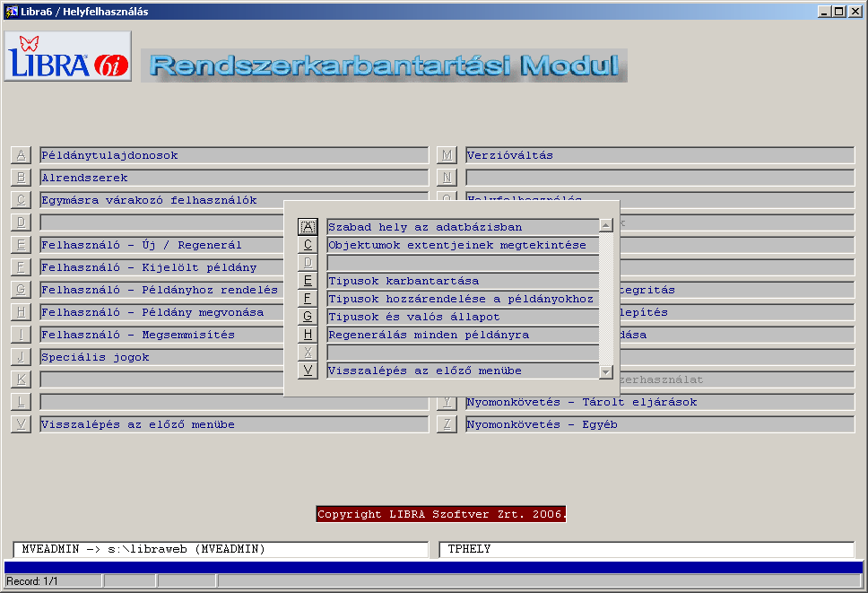
Task: Click the popup list scrollbar down arrow
Action: (x=606, y=372)
